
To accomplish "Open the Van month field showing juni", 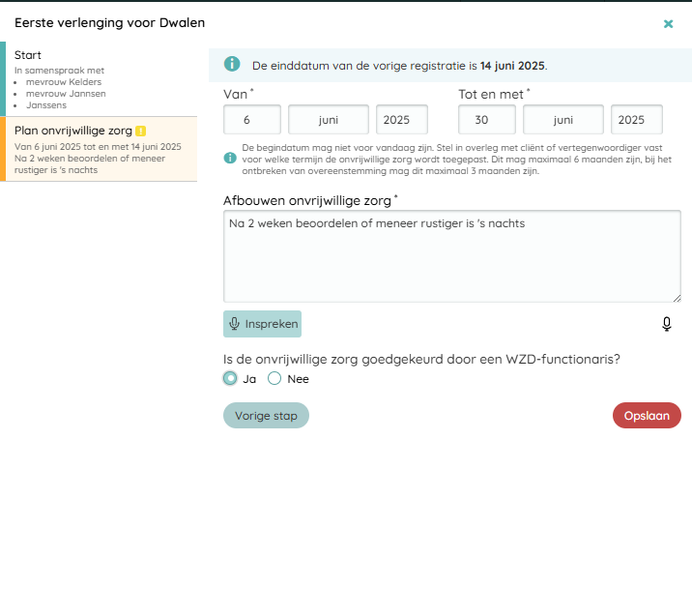I will pyautogui.click(x=329, y=120).
